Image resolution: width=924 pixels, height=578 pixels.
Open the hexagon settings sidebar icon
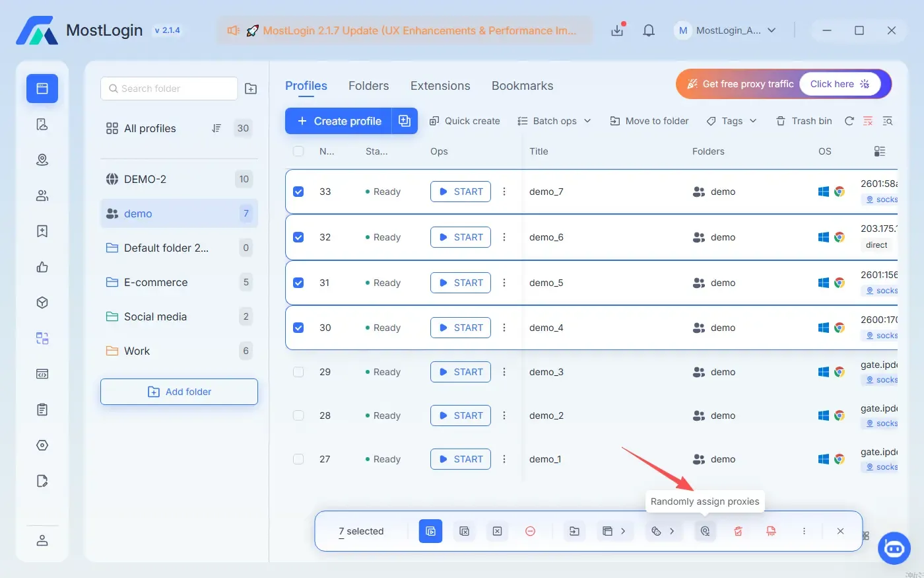click(42, 445)
